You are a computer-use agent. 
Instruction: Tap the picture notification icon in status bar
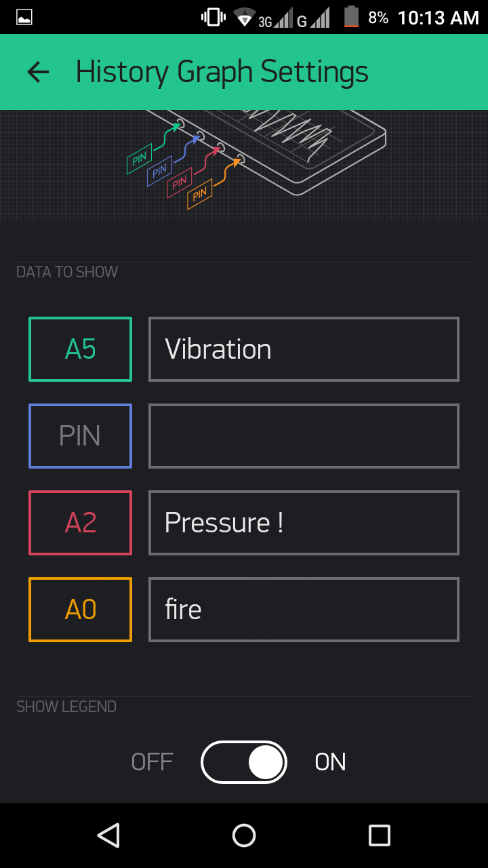tap(24, 18)
